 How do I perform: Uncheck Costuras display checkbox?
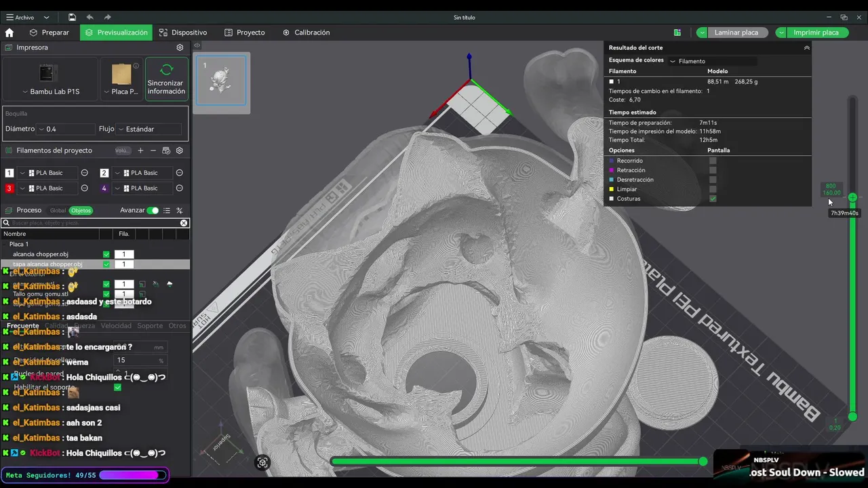coord(713,199)
